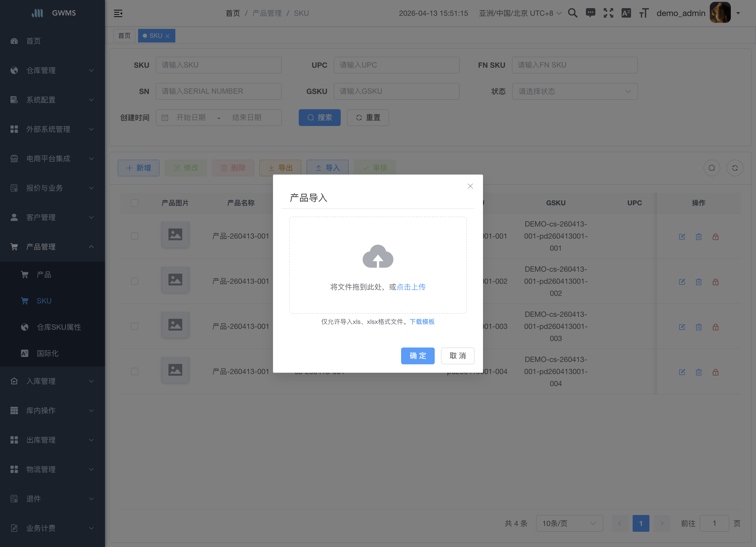Screen dimensions: 756x547
Task: Check the third row's checkbox
Action: (135, 326)
